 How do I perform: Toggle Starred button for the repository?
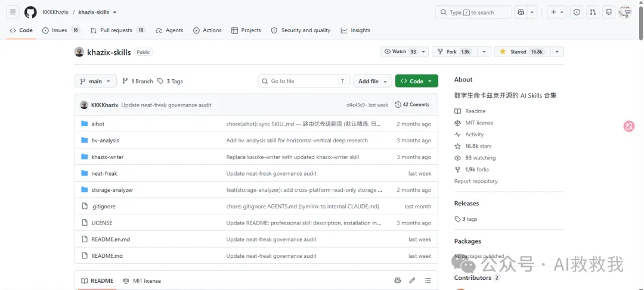[522, 52]
